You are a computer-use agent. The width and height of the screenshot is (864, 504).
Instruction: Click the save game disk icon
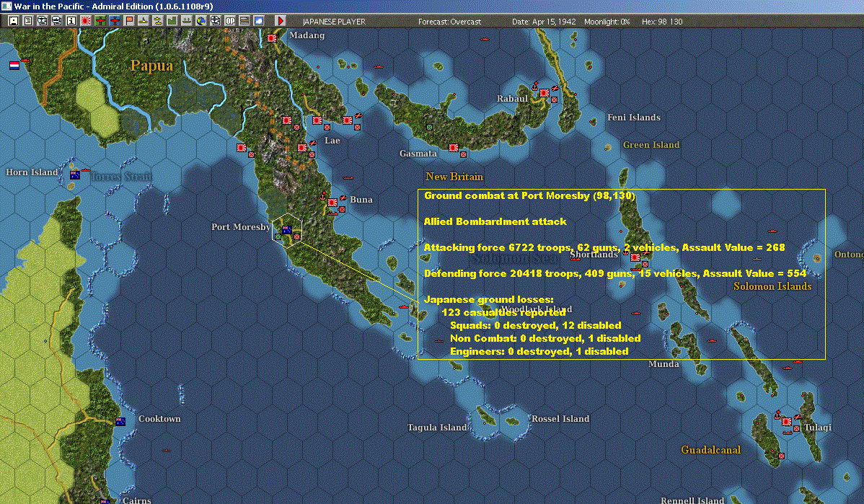point(14,21)
